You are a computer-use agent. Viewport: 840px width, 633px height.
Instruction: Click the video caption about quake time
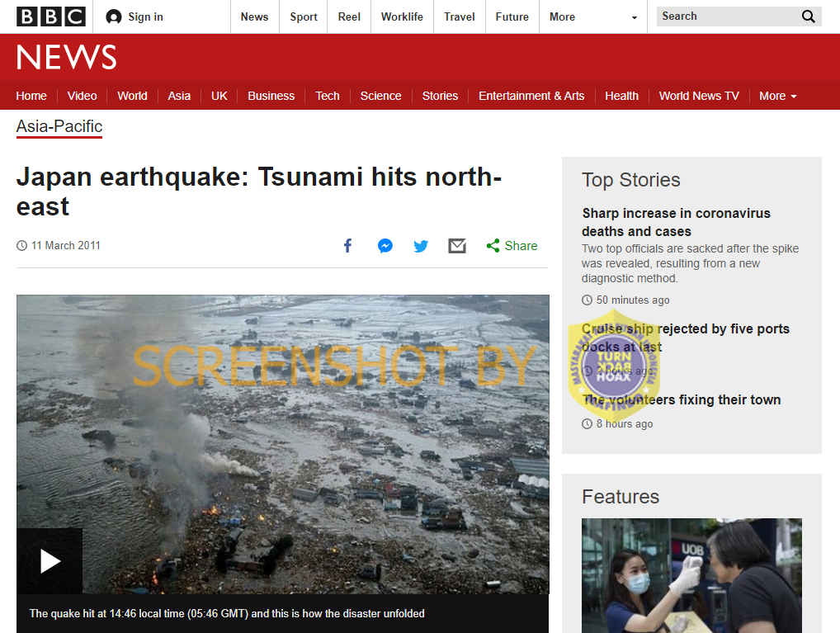[x=227, y=613]
